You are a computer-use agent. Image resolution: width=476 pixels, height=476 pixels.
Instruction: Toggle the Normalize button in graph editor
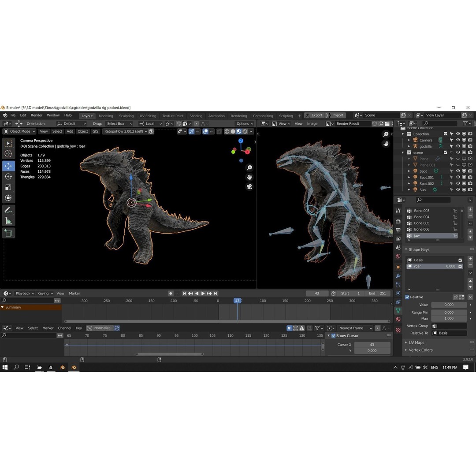tap(100, 328)
